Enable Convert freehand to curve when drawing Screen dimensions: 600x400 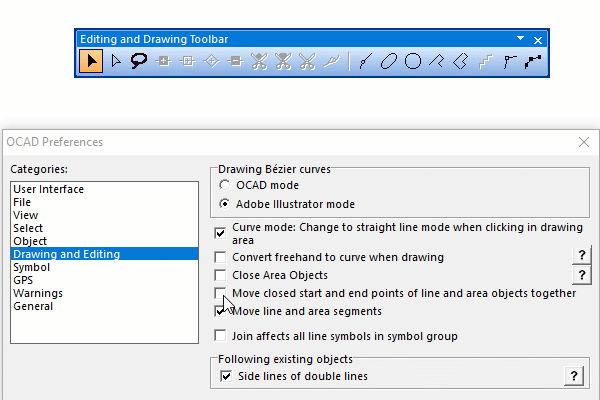(220, 257)
